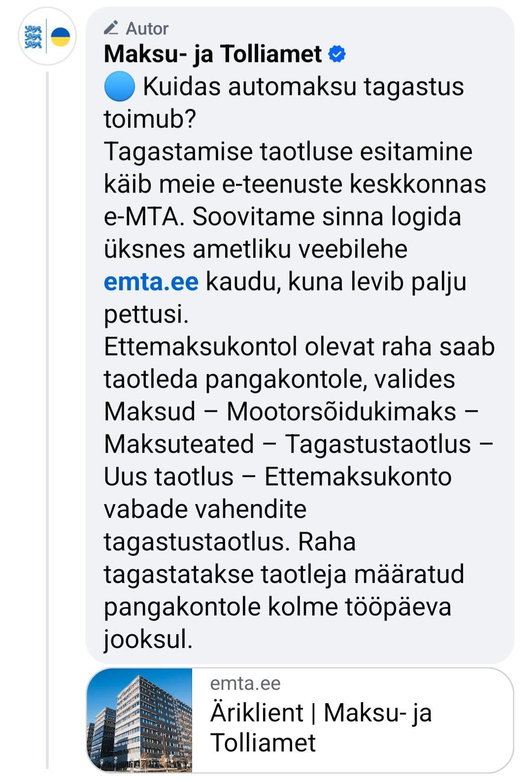
Task: Click the grey emta.ee domain in preview
Action: click(x=245, y=683)
